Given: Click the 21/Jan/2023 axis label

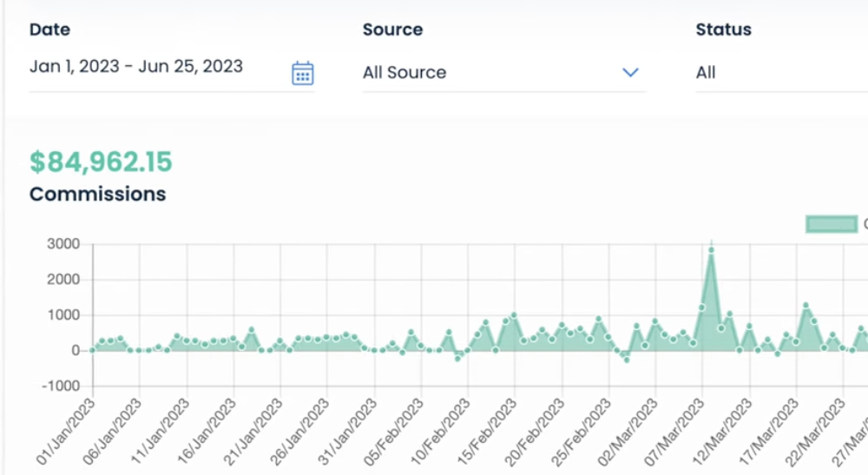Looking at the screenshot, I should click(253, 432).
